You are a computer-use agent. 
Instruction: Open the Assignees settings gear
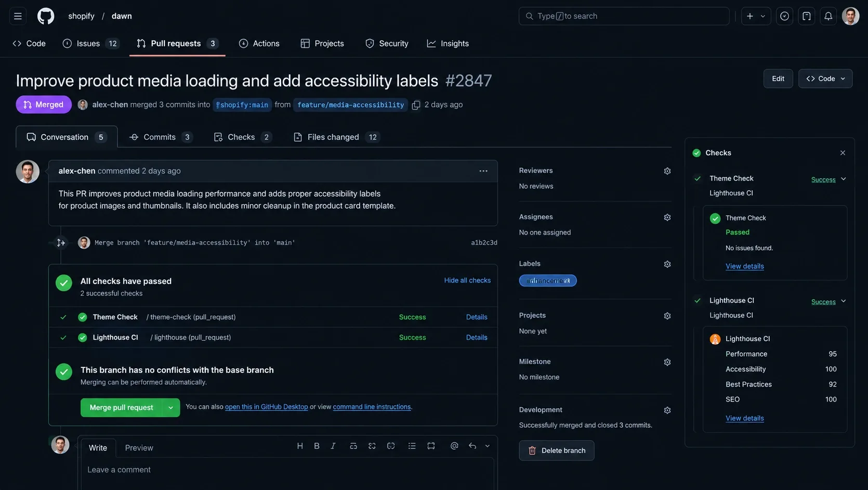(x=667, y=217)
